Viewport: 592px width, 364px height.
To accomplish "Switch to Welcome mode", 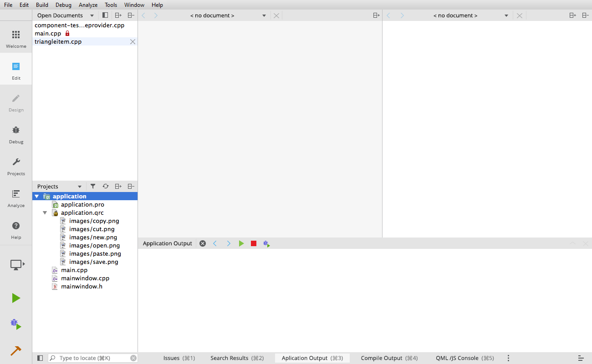I will click(x=16, y=39).
